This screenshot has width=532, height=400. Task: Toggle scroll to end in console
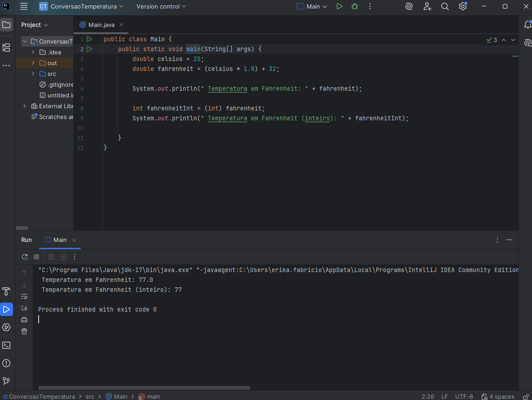(x=24, y=308)
